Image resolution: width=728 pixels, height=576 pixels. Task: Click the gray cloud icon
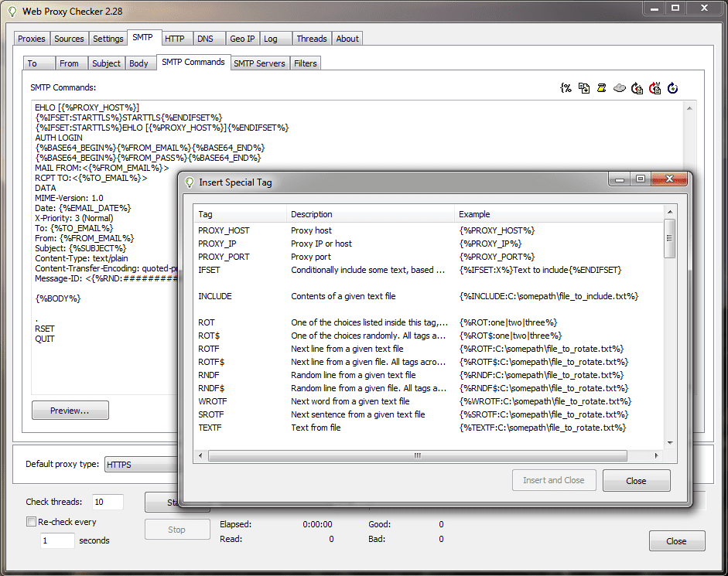click(620, 87)
